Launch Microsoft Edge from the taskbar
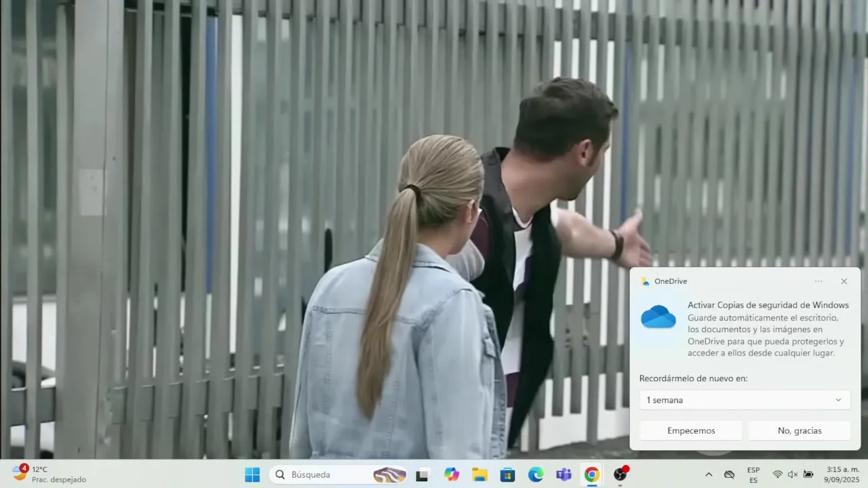Screen dimensions: 868x488 click(536, 474)
